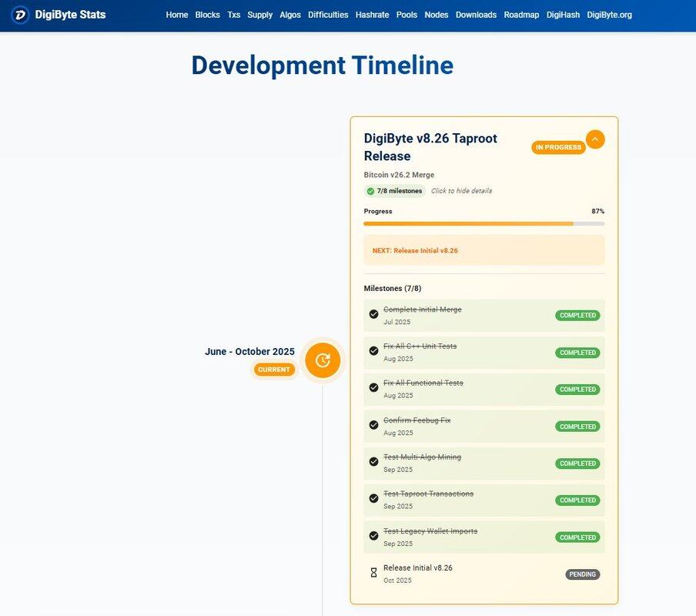Click the PENDING badge for Release Initial v8.26

[x=582, y=574]
